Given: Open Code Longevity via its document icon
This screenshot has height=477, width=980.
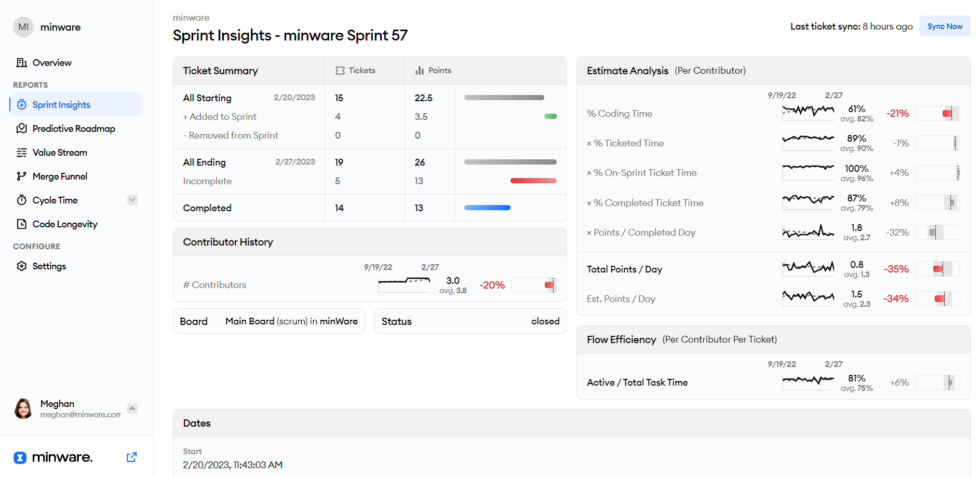Looking at the screenshot, I should click(21, 224).
